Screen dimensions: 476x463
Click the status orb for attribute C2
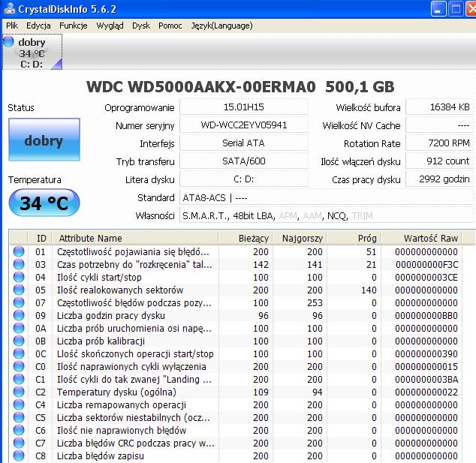[19, 392]
